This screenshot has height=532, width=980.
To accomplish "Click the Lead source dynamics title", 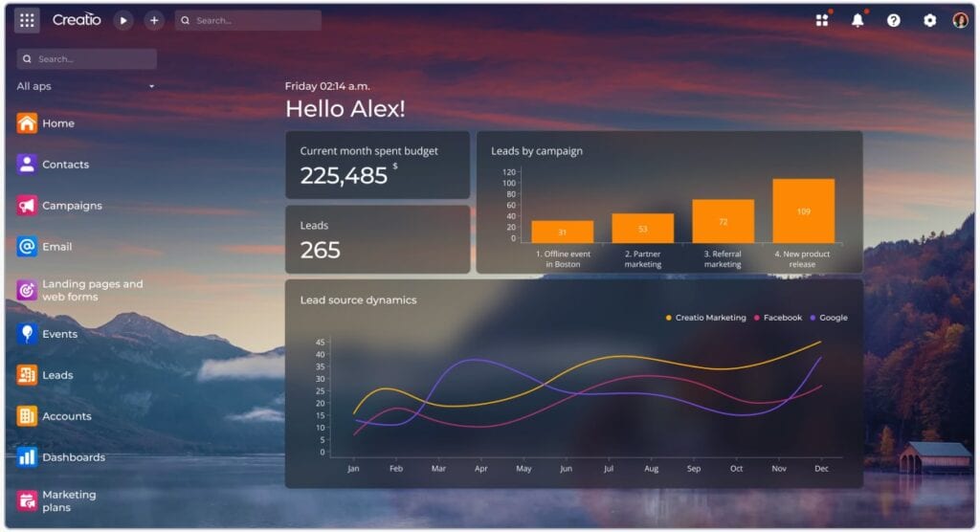I will click(x=358, y=300).
